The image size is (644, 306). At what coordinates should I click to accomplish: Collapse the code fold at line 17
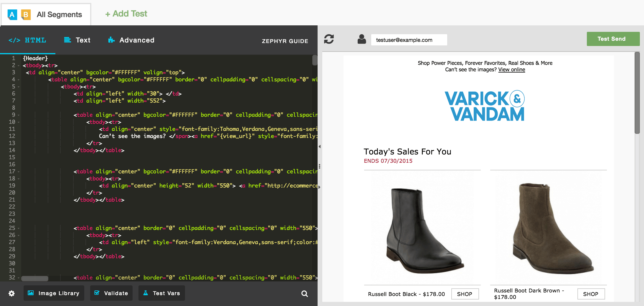[19, 172]
